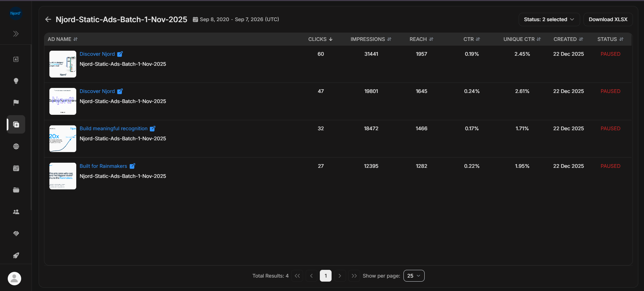Open the handshake sidebar icon
Viewport: 644px width, 291px height.
[16, 234]
